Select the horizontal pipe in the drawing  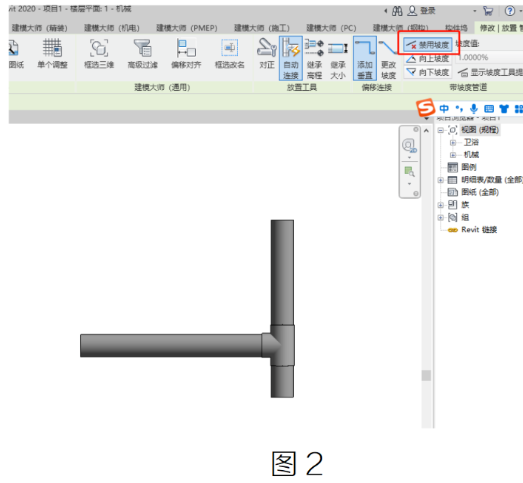coord(171,346)
